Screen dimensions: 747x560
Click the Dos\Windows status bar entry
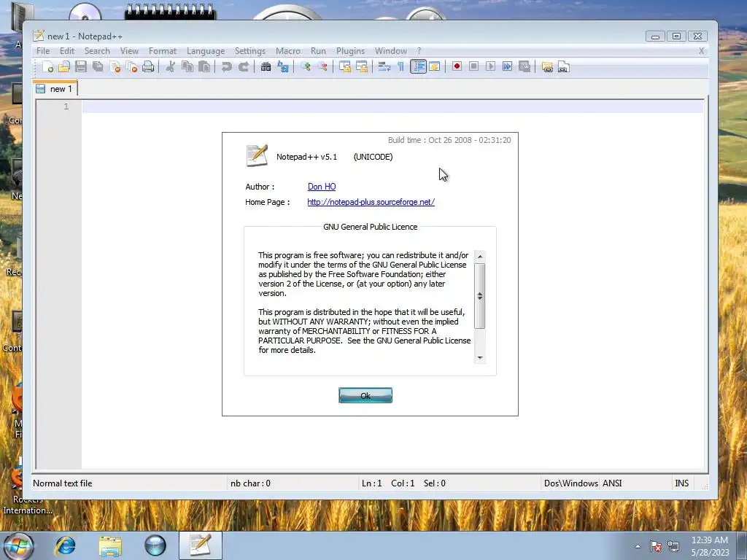[570, 483]
